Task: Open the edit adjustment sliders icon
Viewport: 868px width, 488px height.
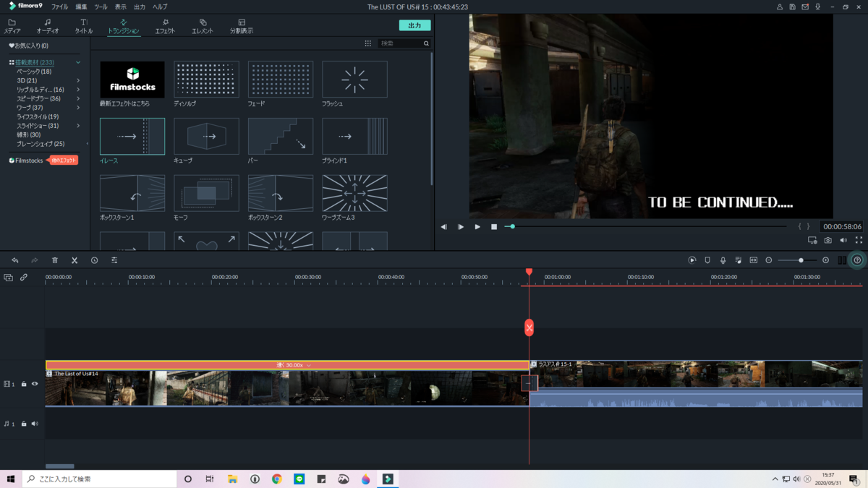Action: 114,260
